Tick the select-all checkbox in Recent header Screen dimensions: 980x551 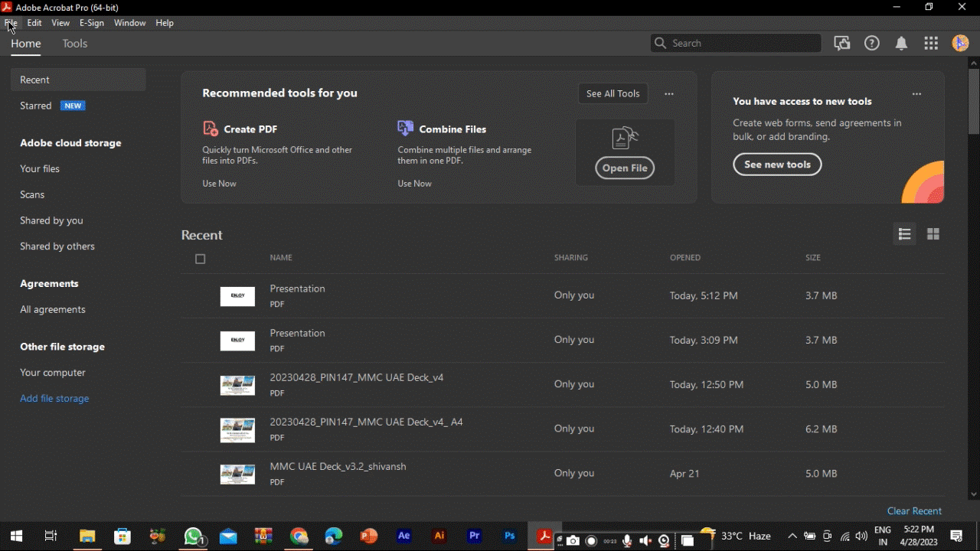[201, 259]
